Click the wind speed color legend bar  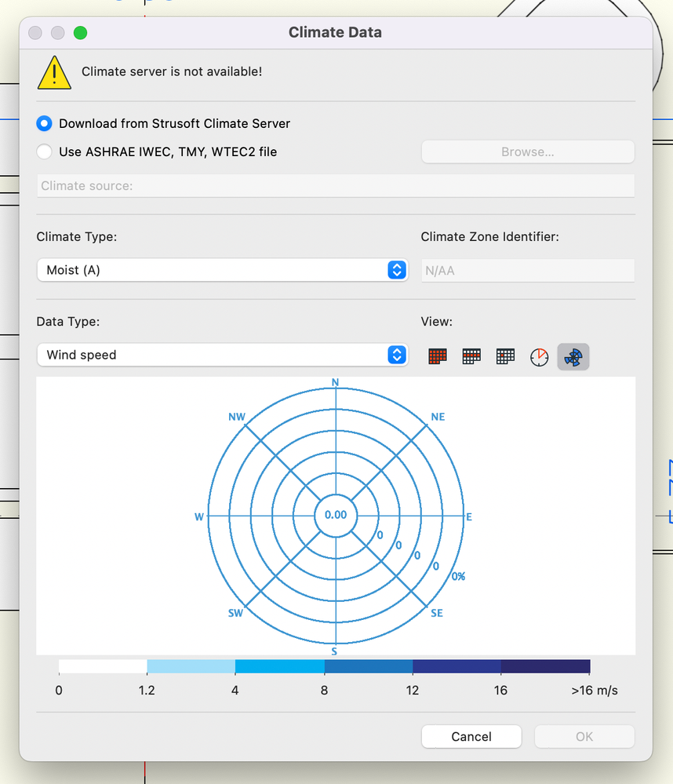pyautogui.click(x=324, y=665)
